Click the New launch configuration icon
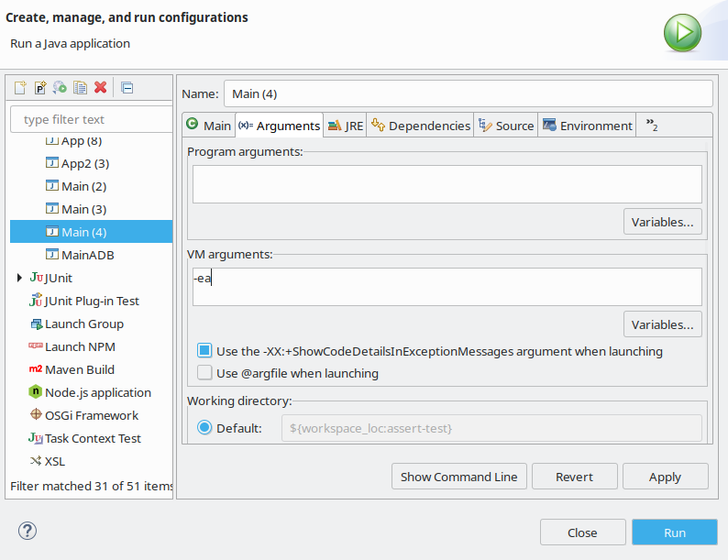The width and height of the screenshot is (728, 560). (x=20, y=88)
